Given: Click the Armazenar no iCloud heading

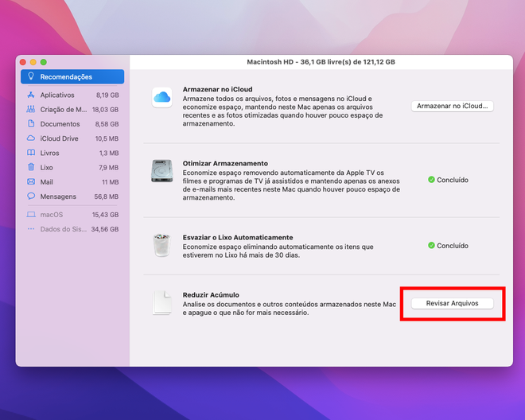Looking at the screenshot, I should (217, 89).
